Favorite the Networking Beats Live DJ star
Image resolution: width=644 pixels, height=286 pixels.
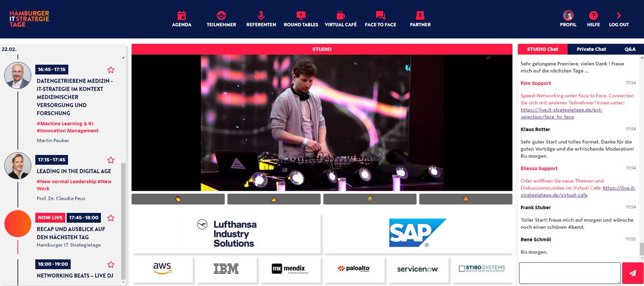click(111, 264)
